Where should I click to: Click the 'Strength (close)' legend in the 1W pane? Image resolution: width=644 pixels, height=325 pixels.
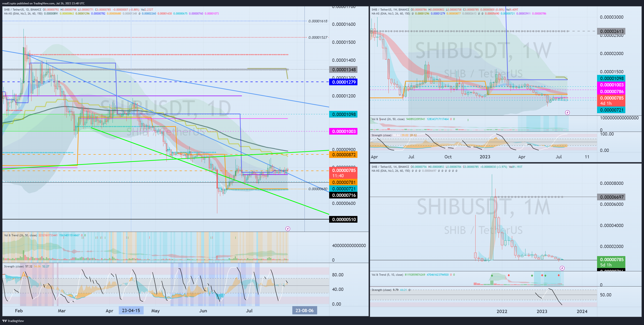pos(381,135)
